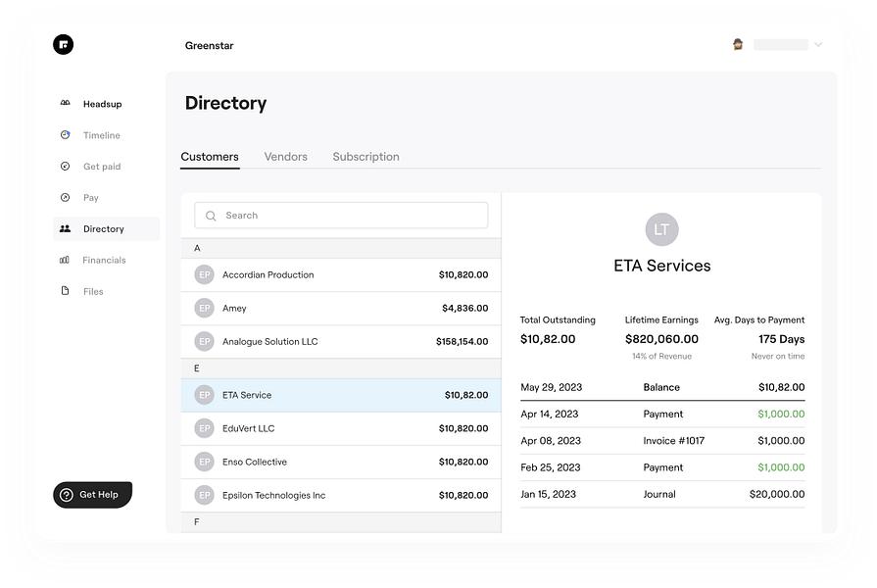This screenshot has width=877, height=588.
Task: Click the Get Help button
Action: (93, 495)
